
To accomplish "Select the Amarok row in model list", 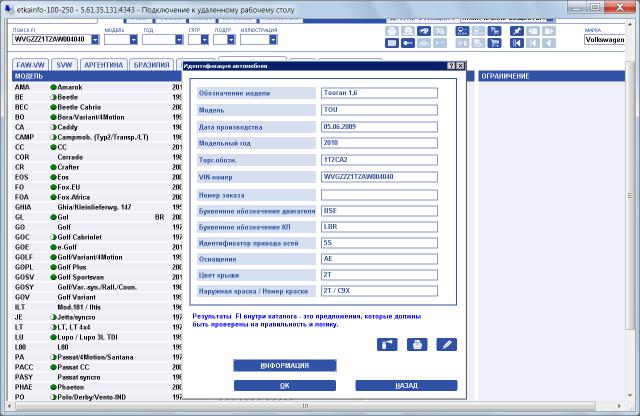I will pyautogui.click(x=97, y=87).
